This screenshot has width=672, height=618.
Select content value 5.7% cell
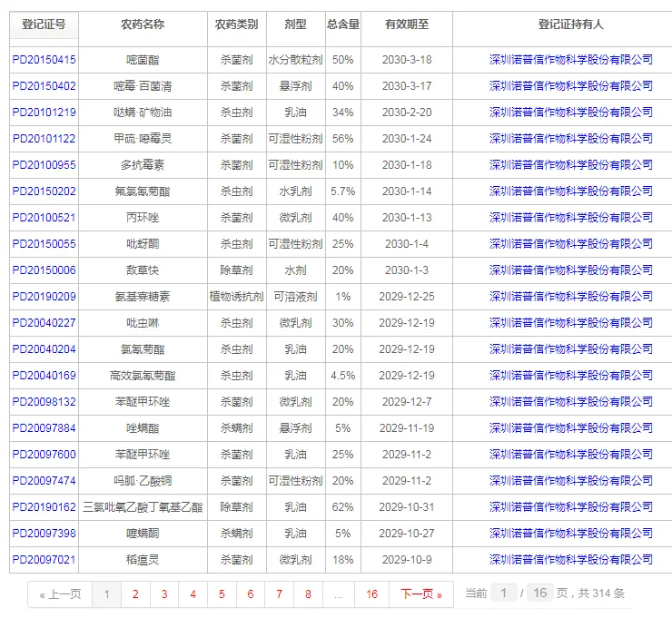343,191
